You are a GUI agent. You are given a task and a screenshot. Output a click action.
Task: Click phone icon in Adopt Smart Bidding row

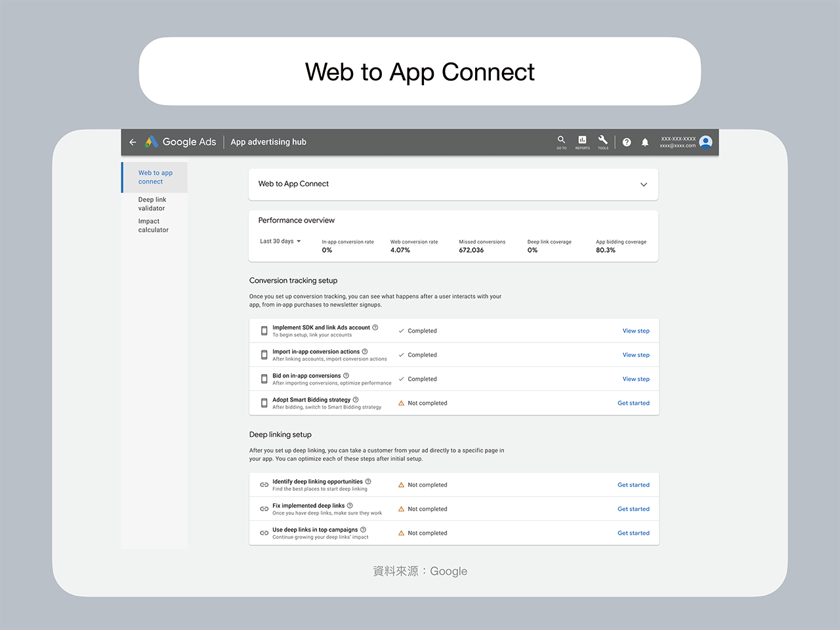tap(264, 403)
